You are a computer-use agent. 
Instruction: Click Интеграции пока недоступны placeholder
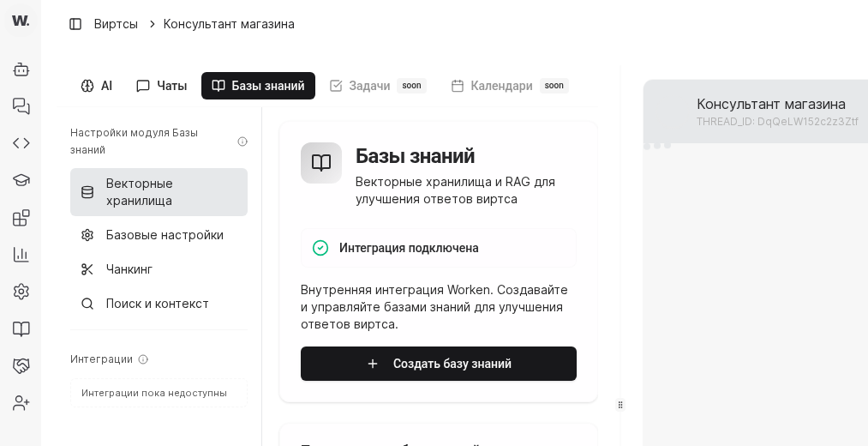(159, 393)
